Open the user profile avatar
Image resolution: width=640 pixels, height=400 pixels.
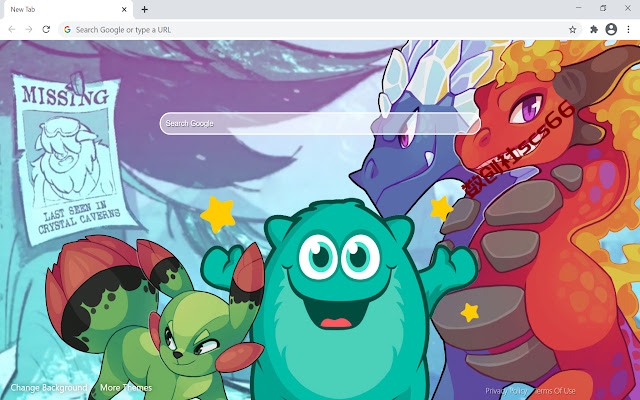(x=611, y=29)
